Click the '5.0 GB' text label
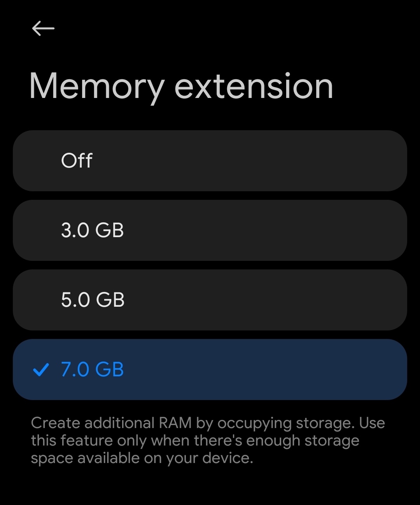Viewport: 420px width, 505px height. tap(93, 300)
